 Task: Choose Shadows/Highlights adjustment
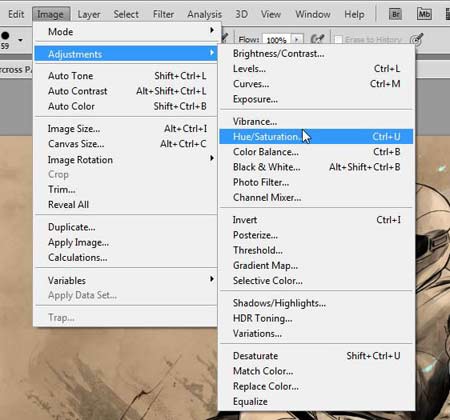316,303
